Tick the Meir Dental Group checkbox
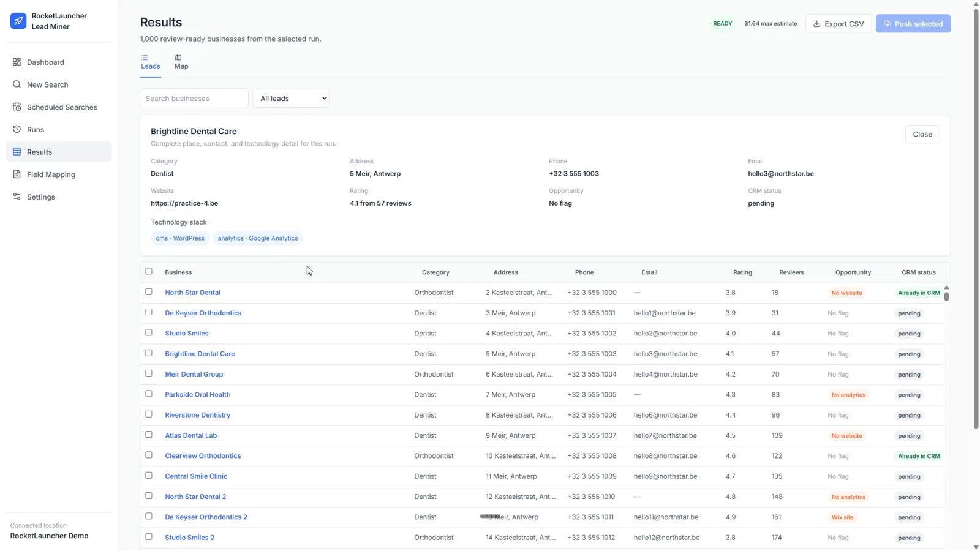 click(x=149, y=373)
